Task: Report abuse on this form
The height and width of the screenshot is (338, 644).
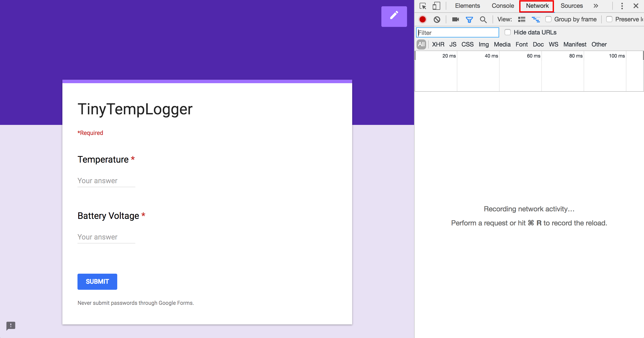Action: [x=11, y=326]
